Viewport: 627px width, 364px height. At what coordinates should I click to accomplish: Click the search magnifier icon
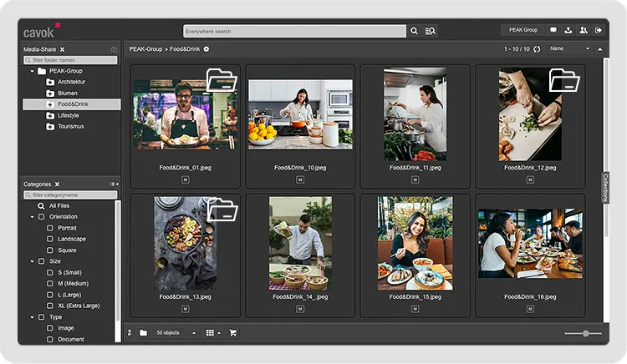pos(414,31)
